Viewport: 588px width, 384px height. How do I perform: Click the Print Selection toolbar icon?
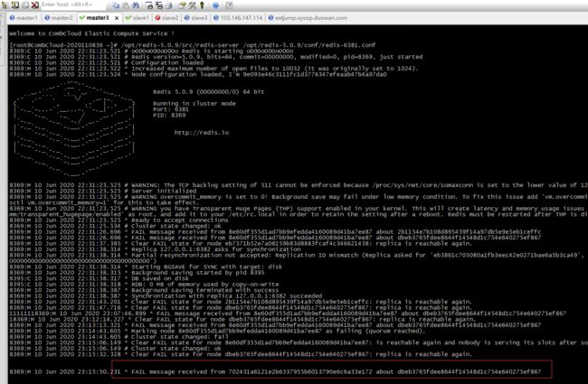159,5
